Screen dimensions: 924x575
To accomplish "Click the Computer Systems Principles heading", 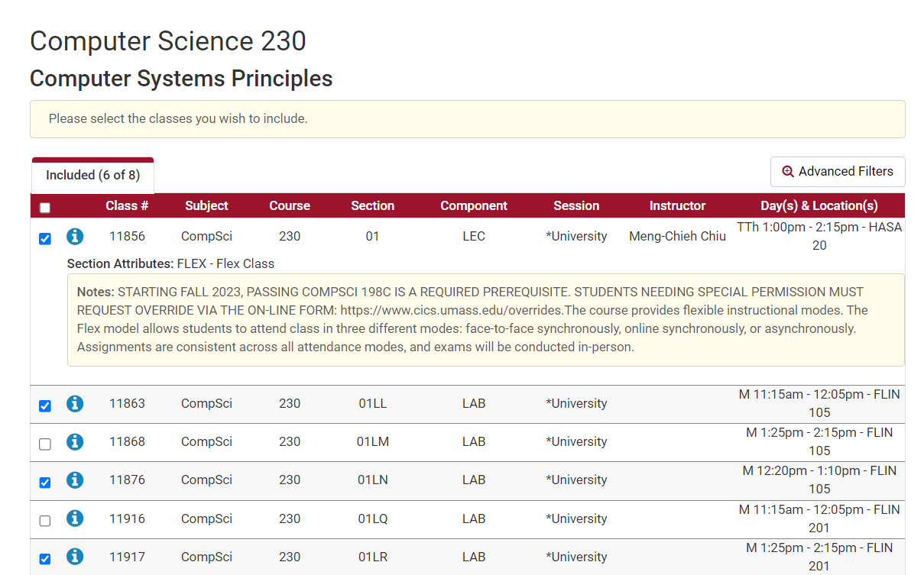I will coord(181,79).
